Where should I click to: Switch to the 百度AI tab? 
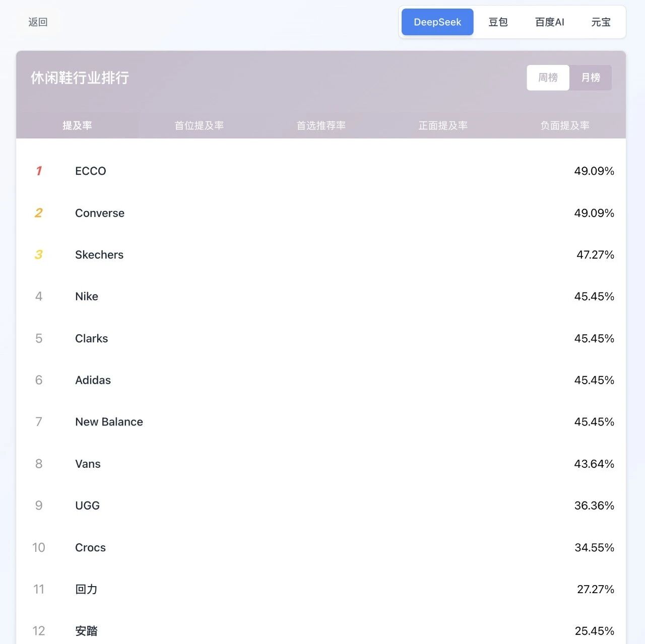[550, 22]
